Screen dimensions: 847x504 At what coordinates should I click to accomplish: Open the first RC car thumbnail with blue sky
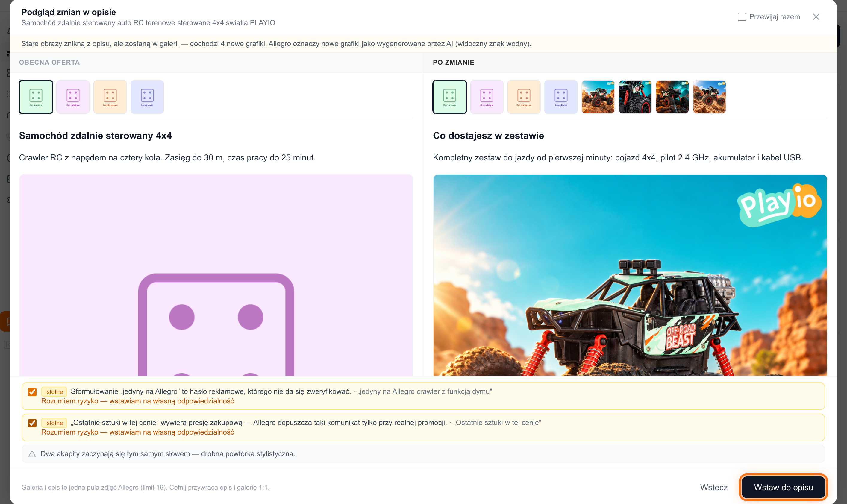pos(598,97)
